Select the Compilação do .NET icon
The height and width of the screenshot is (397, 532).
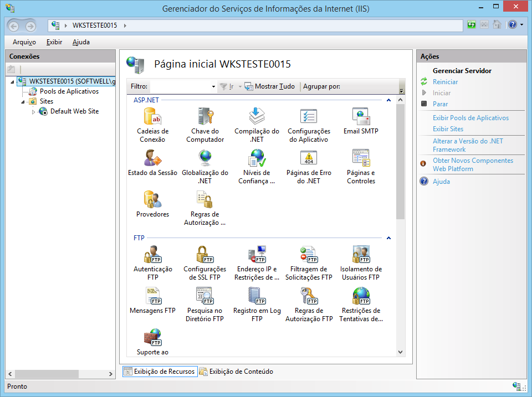coord(256,116)
